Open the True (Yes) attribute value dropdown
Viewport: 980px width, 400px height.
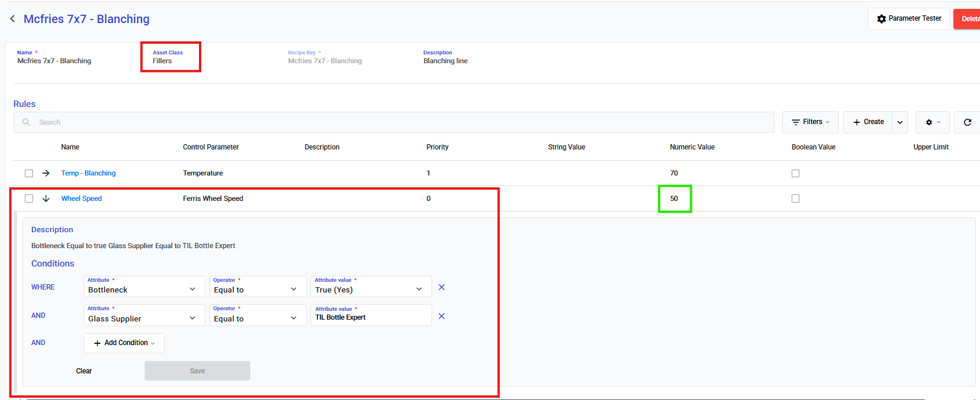[x=371, y=288]
